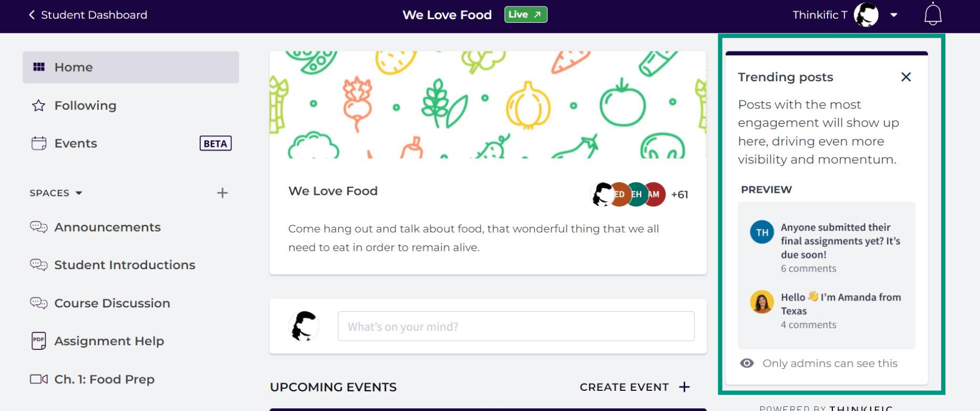Go back to Student Dashboard
Viewport: 980px width, 411px height.
[88, 15]
